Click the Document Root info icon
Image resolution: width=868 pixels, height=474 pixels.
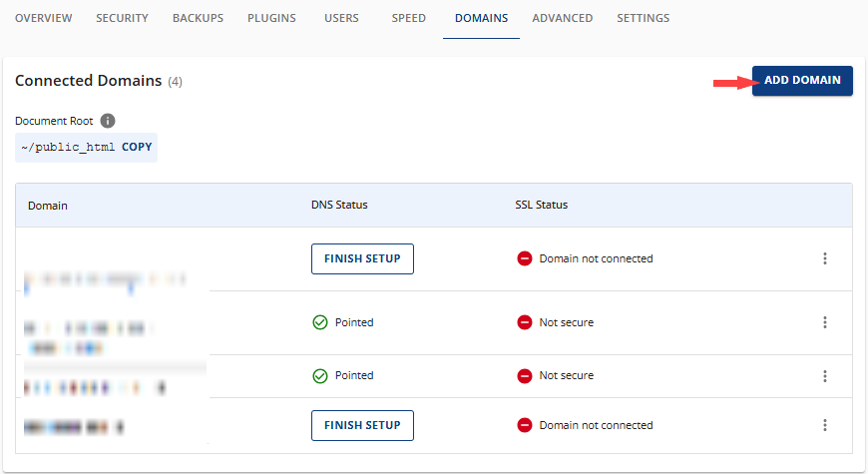pyautogui.click(x=108, y=121)
